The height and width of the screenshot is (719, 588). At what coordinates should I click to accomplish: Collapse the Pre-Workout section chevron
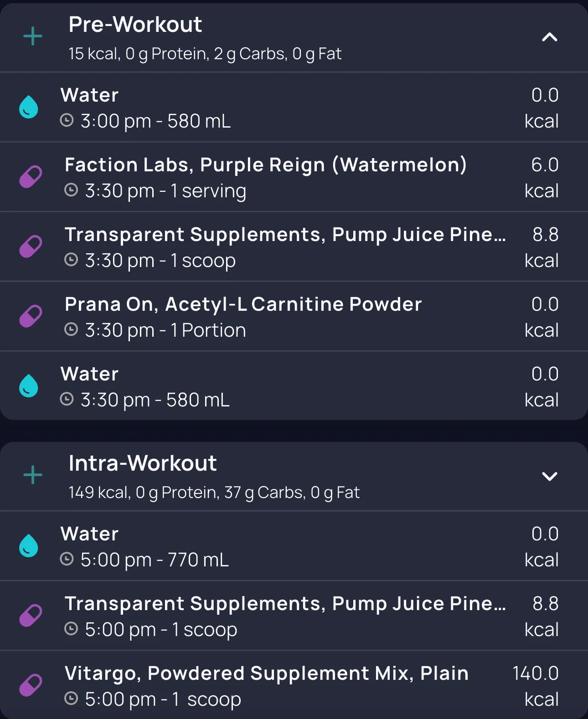(550, 37)
